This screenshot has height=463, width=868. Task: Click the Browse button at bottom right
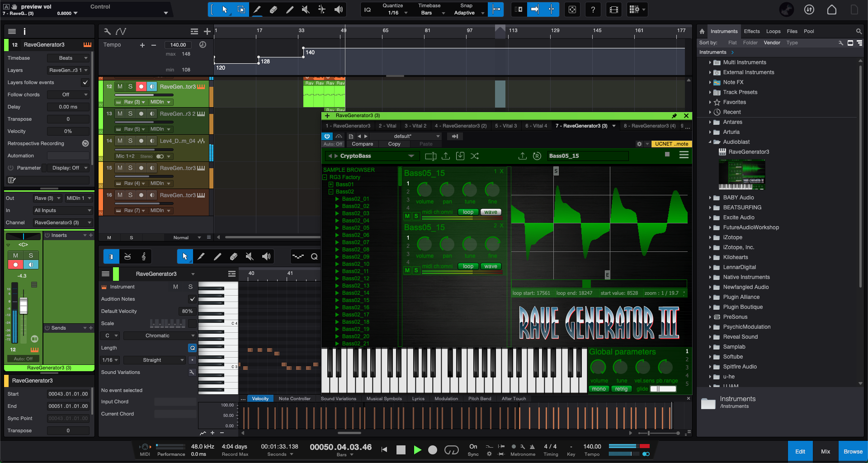click(x=853, y=451)
